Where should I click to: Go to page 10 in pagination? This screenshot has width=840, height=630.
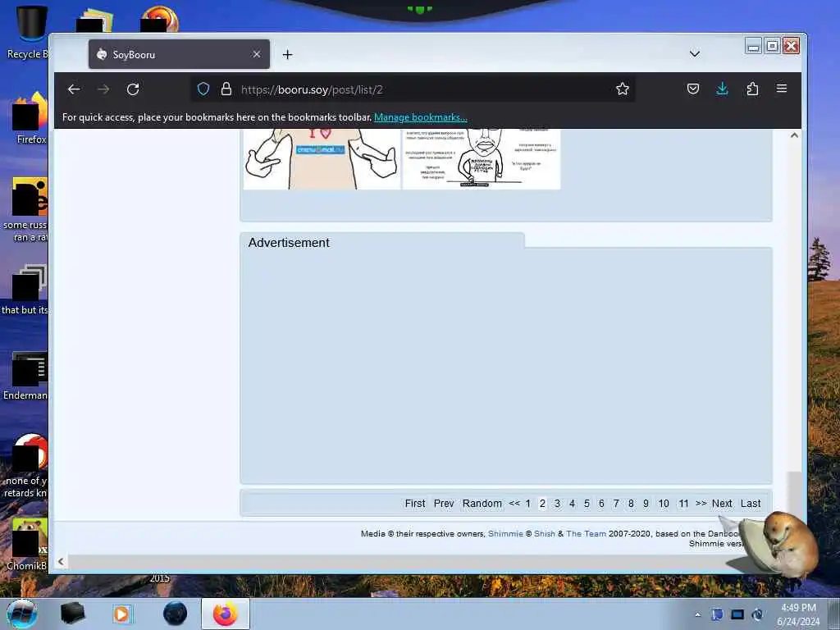664,504
